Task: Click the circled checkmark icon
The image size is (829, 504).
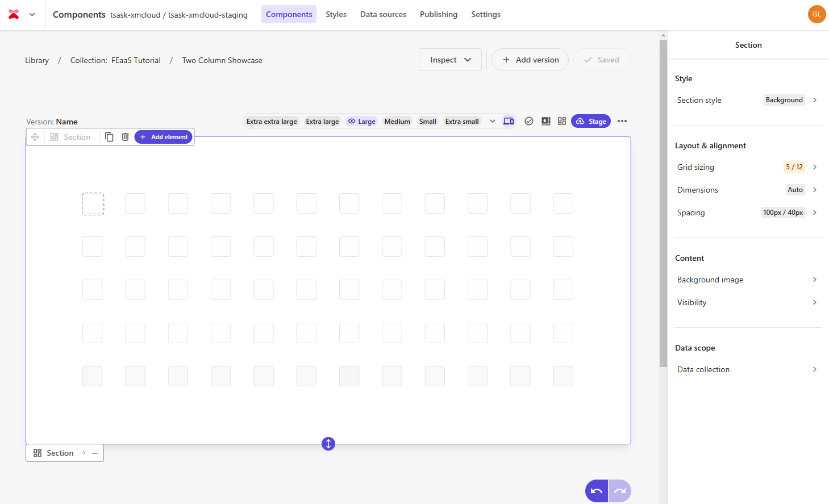Action: tap(529, 121)
